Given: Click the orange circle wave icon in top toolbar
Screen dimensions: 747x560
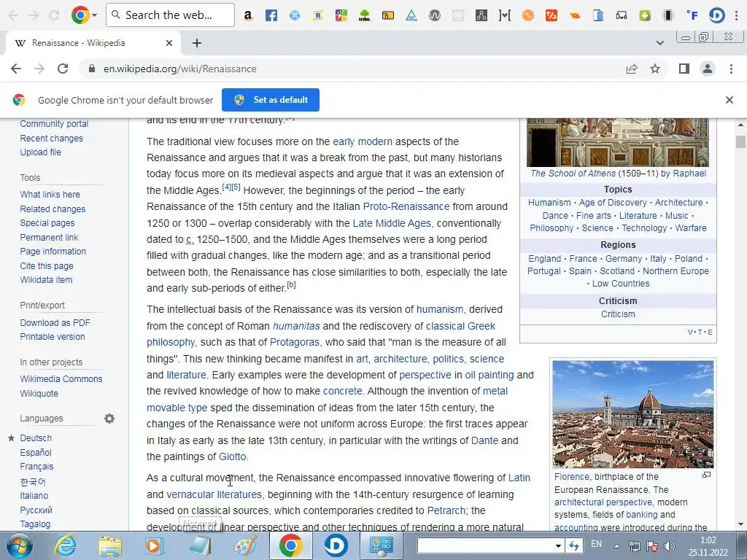Looking at the screenshot, I should (x=528, y=15).
